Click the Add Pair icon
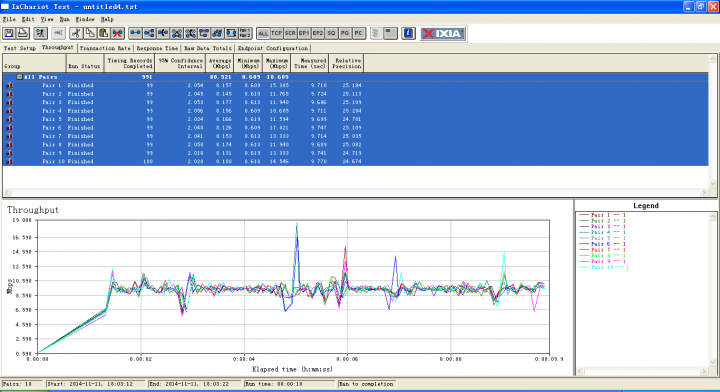The width and height of the screenshot is (720, 392). click(x=135, y=33)
